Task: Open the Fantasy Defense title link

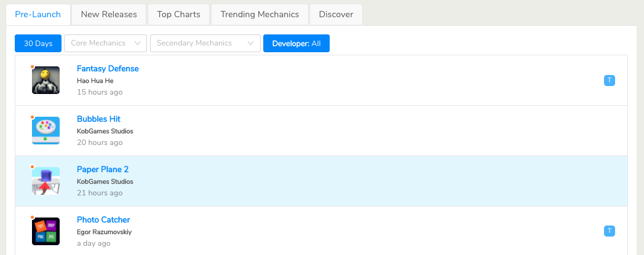Action: tap(108, 68)
